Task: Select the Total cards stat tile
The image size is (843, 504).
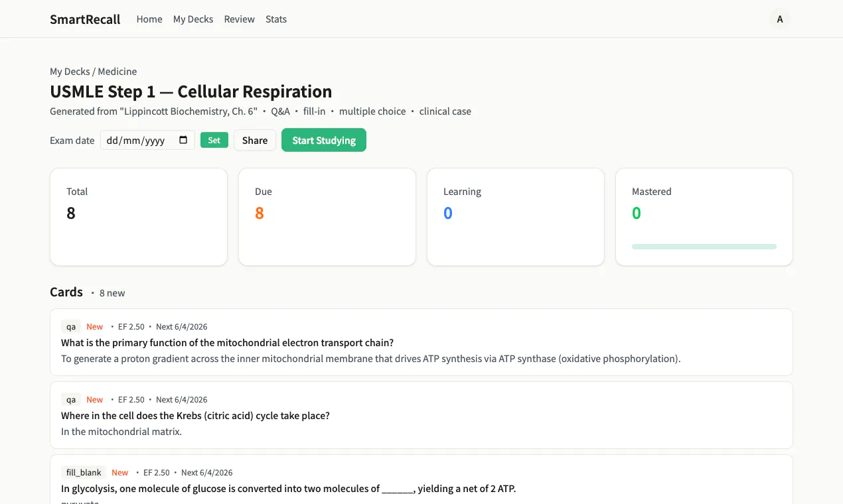Action: [139, 217]
